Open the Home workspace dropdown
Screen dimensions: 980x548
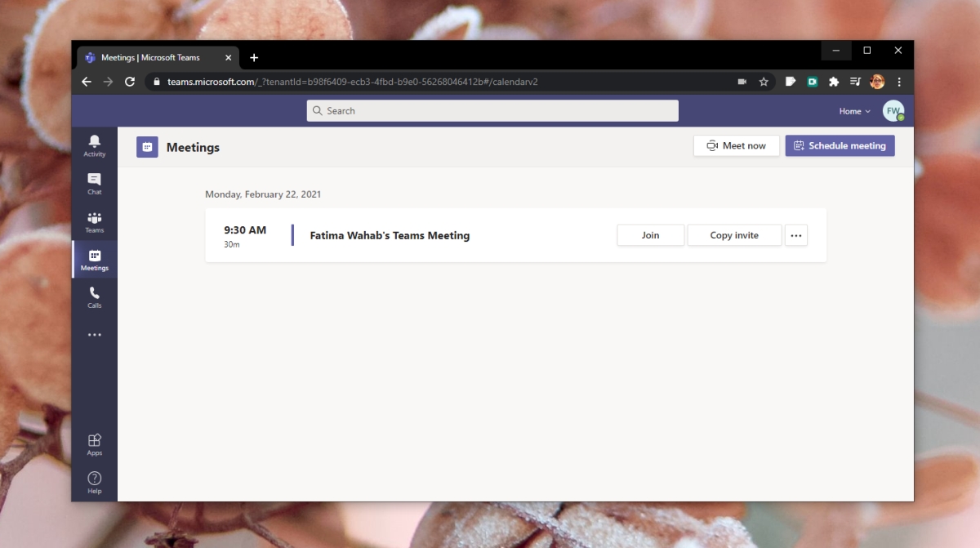(853, 110)
